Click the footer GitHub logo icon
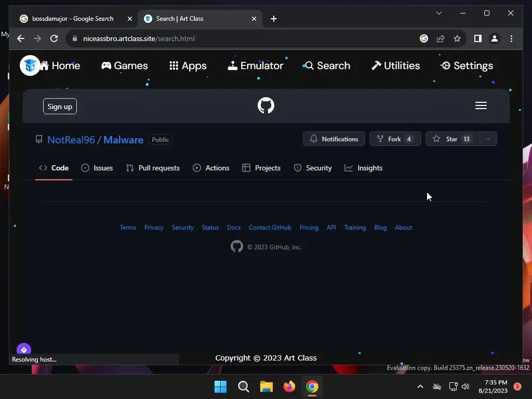This screenshot has height=399, width=532. [237, 246]
